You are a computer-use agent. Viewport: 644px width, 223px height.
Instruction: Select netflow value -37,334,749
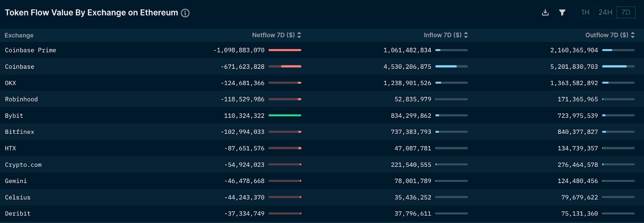click(244, 214)
